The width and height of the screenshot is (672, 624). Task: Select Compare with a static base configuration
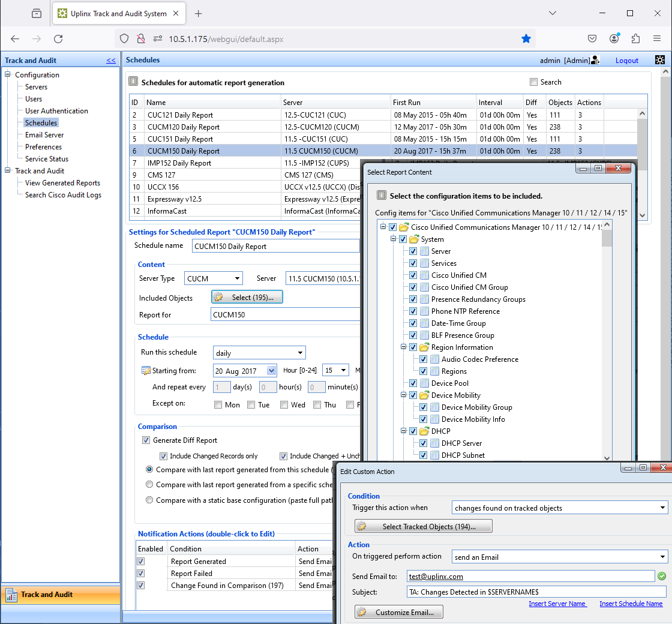[149, 500]
